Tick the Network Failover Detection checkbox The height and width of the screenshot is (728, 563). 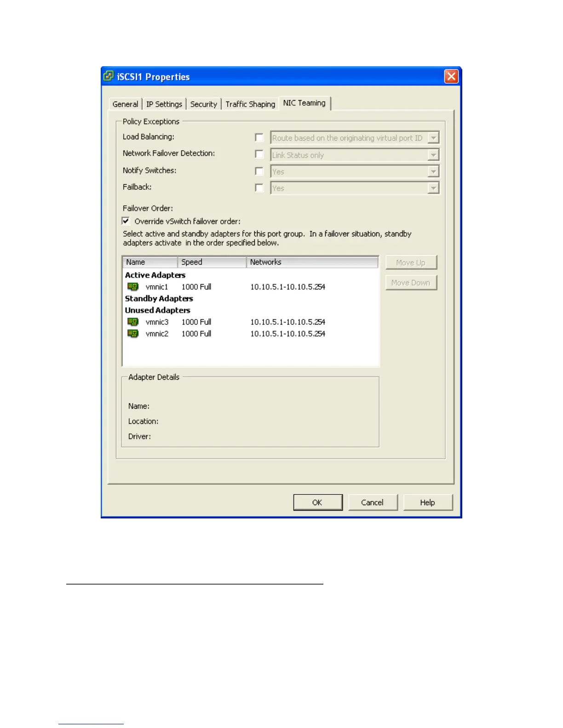[259, 154]
